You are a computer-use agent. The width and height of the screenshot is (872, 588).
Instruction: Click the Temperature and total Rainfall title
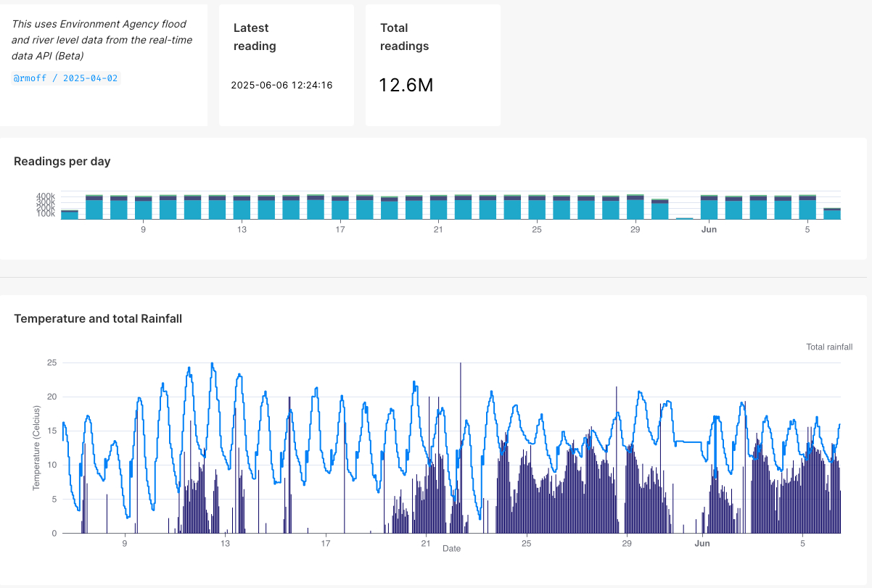point(99,318)
